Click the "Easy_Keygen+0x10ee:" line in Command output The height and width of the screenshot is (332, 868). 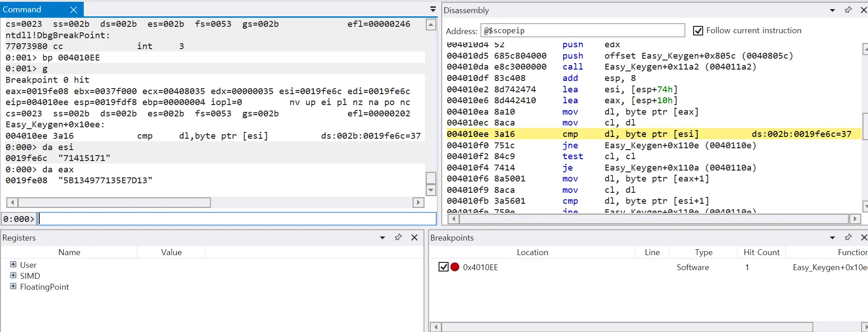(x=55, y=125)
